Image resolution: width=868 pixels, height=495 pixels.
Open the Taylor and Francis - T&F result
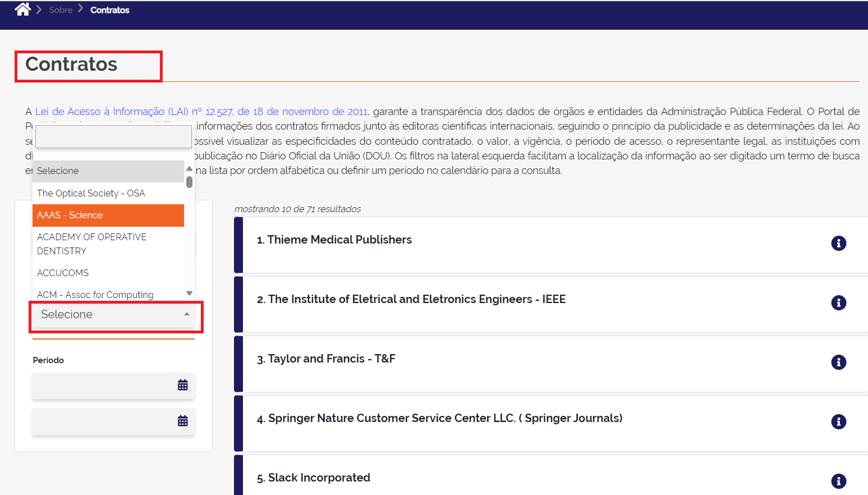[326, 359]
